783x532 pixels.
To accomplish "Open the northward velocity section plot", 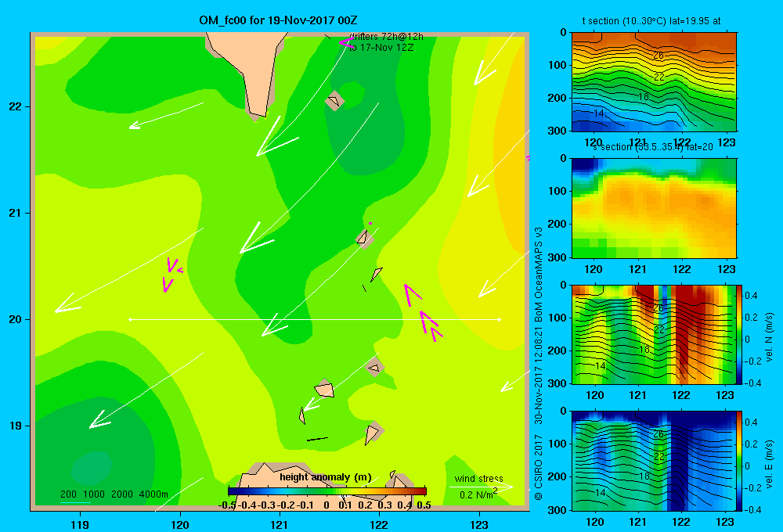I will [654, 334].
